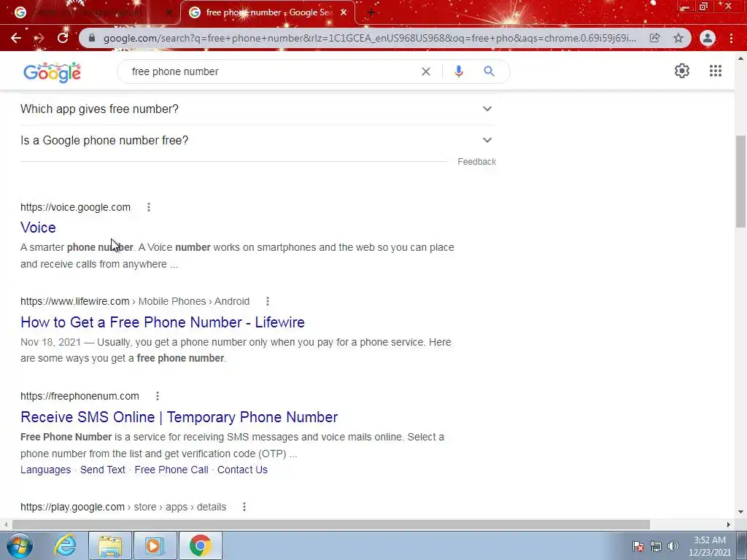
Task: Click the scroll left arrow
Action: [x=6, y=524]
